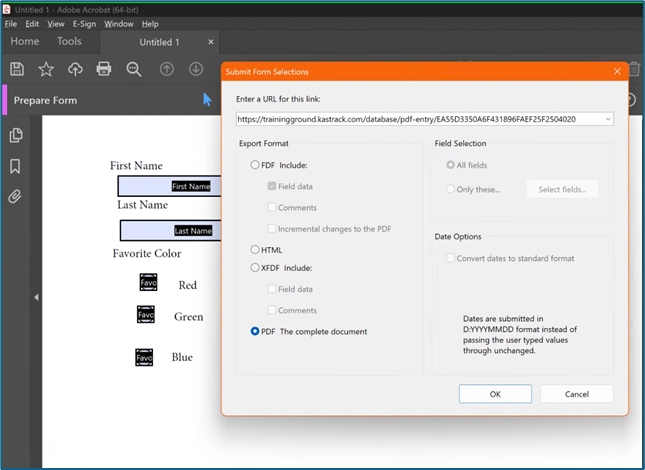The height and width of the screenshot is (470, 645).
Task: Click the zoom out magnifier icon
Action: pyautogui.click(x=134, y=69)
